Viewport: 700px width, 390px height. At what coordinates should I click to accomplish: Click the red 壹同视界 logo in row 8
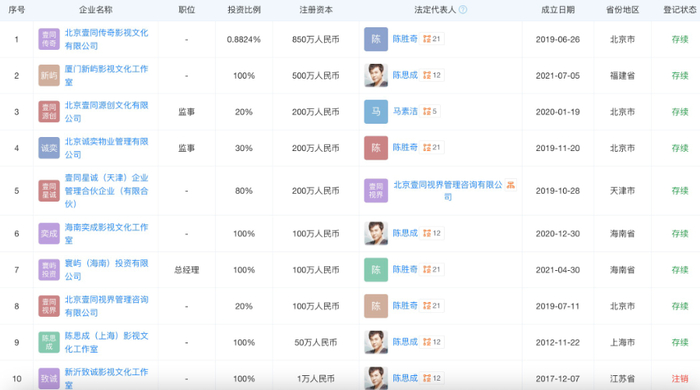(49, 306)
